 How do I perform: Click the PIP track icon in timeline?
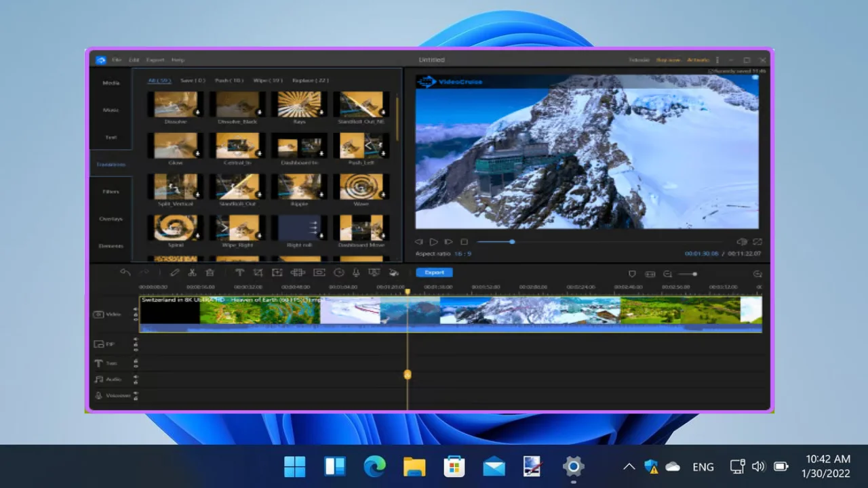[99, 344]
